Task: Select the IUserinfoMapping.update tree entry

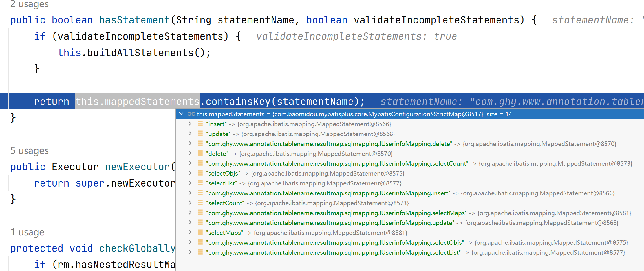Action: (x=330, y=223)
